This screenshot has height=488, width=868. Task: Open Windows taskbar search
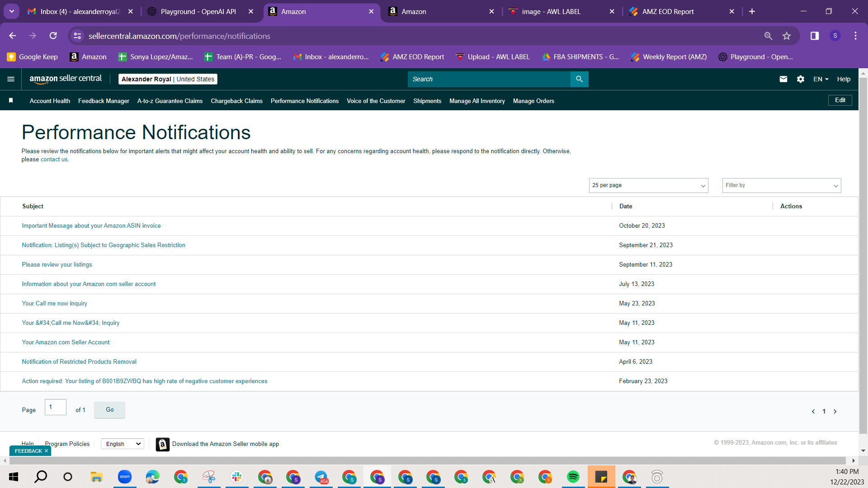tap(41, 477)
